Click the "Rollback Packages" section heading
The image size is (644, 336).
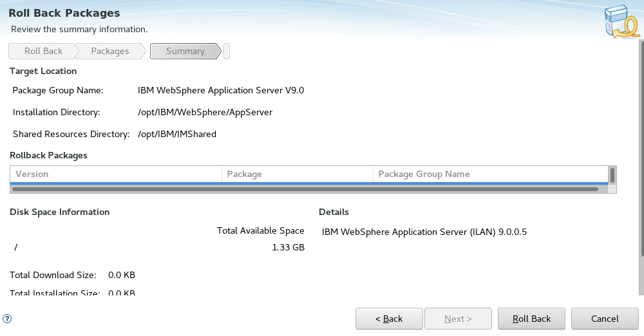[48, 155]
